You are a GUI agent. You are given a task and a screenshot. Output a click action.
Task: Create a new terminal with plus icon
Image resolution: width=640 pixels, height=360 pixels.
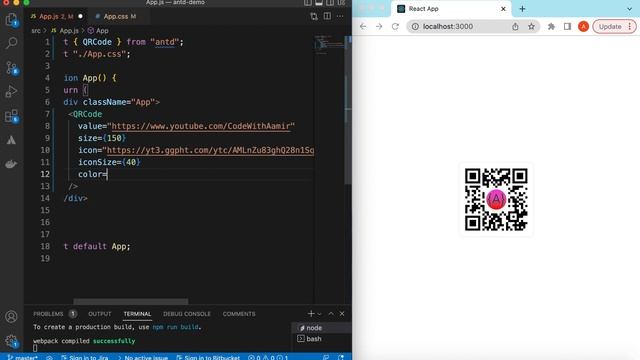click(x=311, y=313)
